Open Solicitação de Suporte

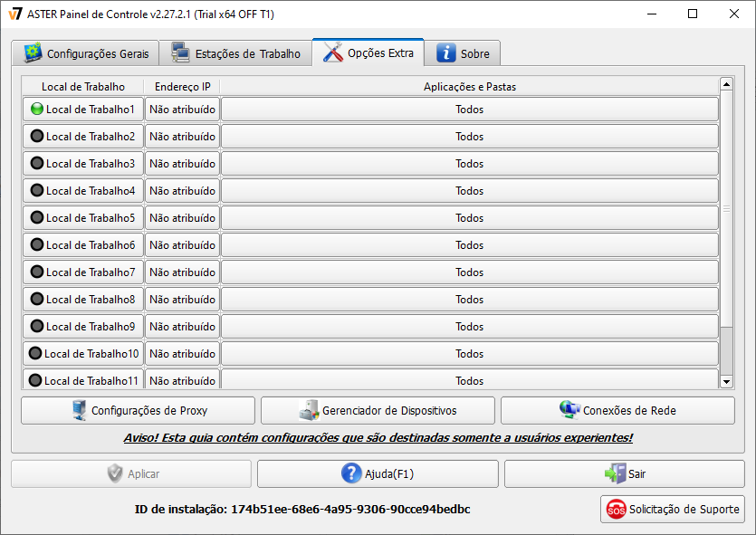click(x=672, y=509)
